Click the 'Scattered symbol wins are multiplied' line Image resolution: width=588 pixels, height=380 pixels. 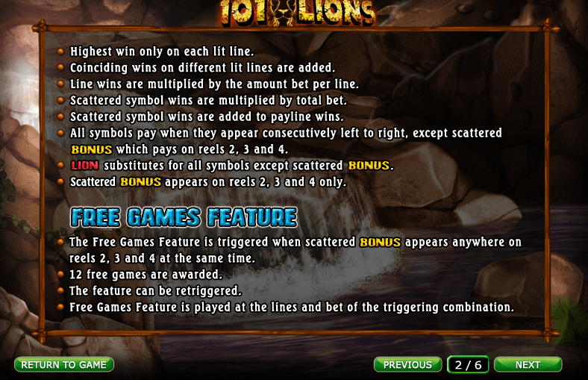pyautogui.click(x=208, y=101)
